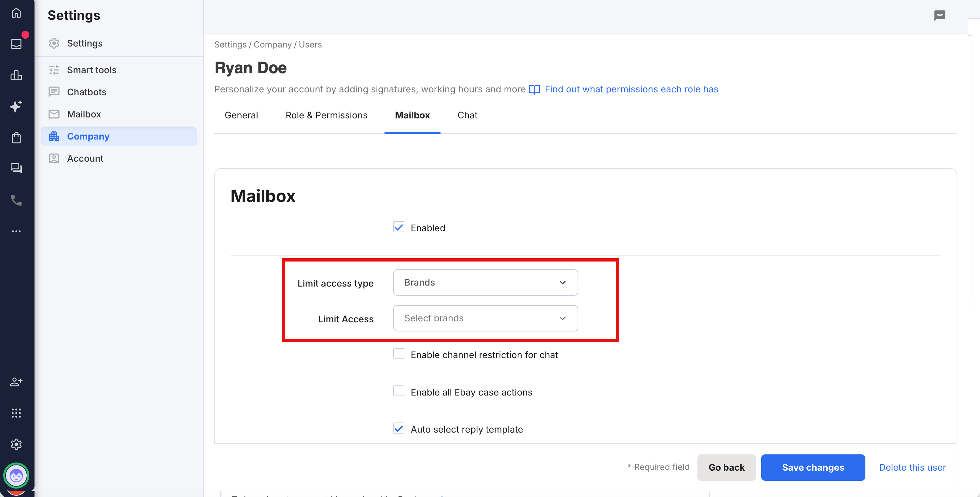The height and width of the screenshot is (497, 980).
Task: Click chevron arrow of Brands dropdown
Action: click(562, 282)
